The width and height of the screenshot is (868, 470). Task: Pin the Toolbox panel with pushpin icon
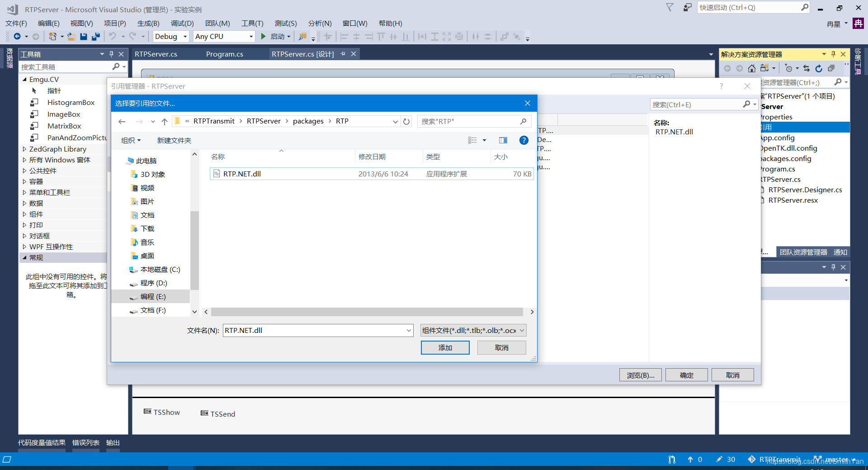(x=111, y=54)
